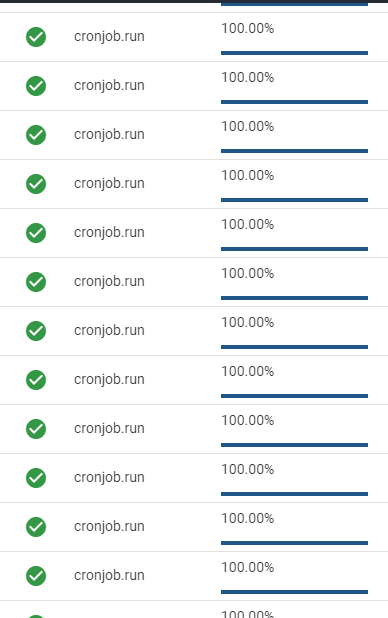Click the green success checkmark in the first full row
The height and width of the screenshot is (618, 388).
coord(36,37)
